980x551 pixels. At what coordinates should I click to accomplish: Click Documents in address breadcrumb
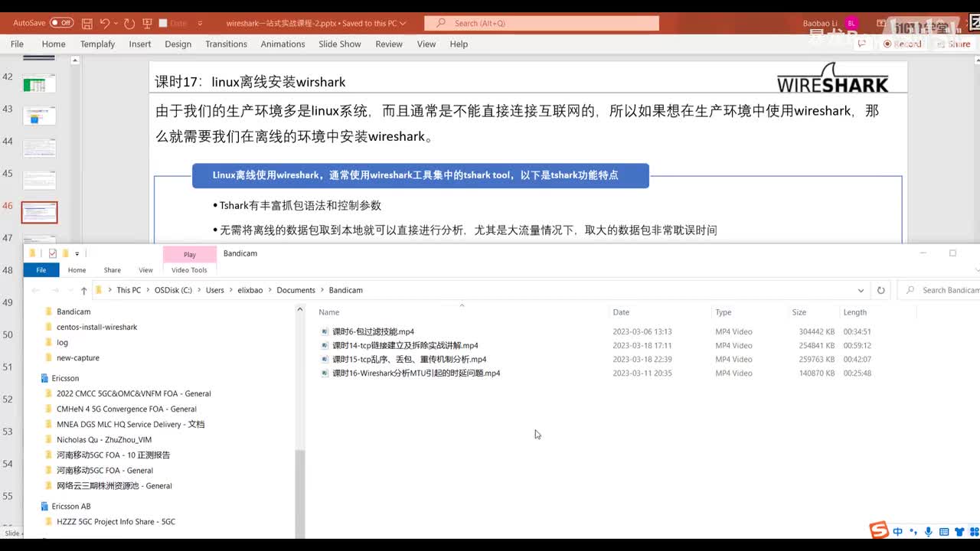296,291
